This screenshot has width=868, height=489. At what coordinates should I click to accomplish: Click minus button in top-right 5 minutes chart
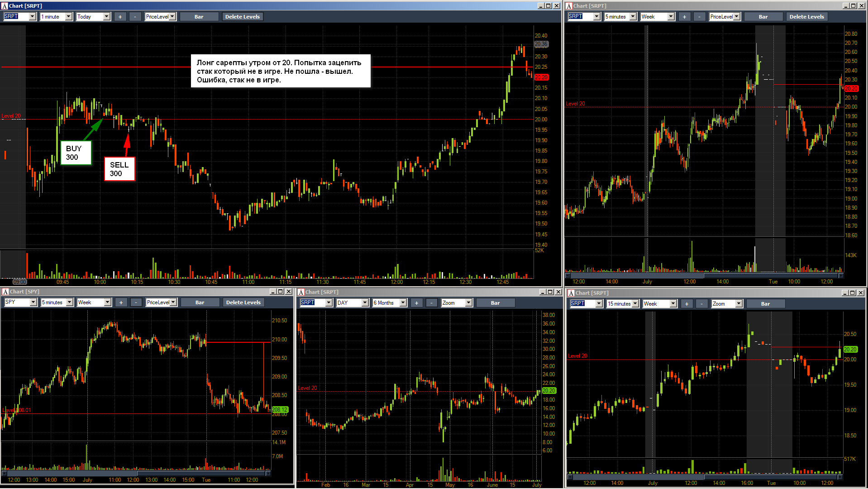click(699, 17)
